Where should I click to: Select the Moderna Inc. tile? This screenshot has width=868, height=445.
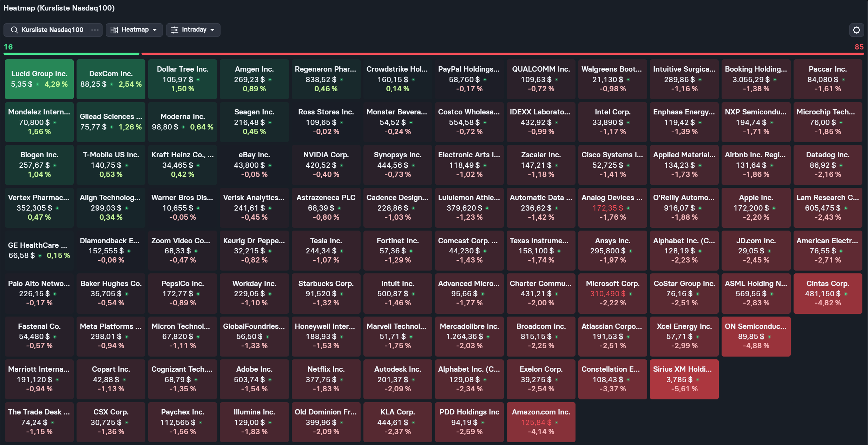[x=183, y=122]
